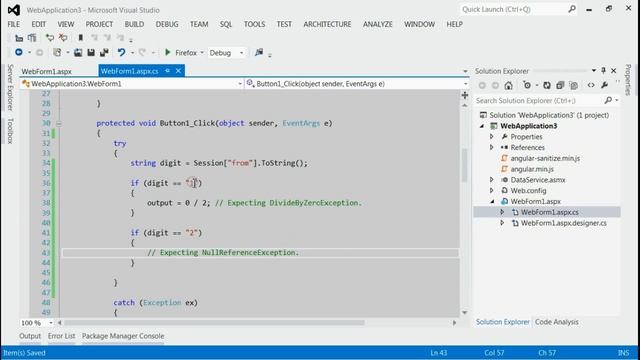
Task: Expand the DataService.asmx node
Action: (492, 180)
